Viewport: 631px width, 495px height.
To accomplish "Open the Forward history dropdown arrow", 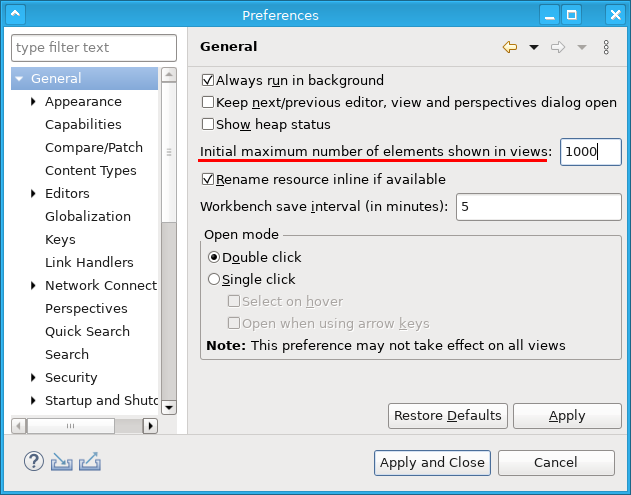I will pos(582,47).
